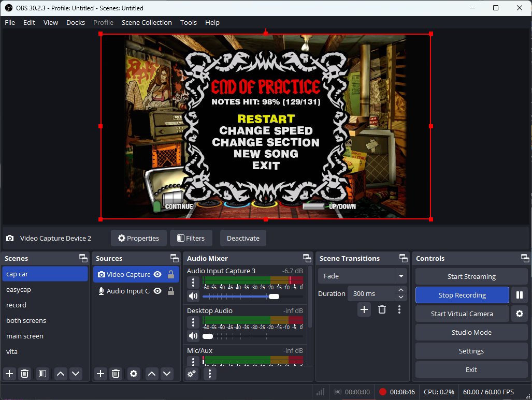Delete selected scene with trash icon
Image resolution: width=532 pixels, height=400 pixels.
(x=24, y=374)
